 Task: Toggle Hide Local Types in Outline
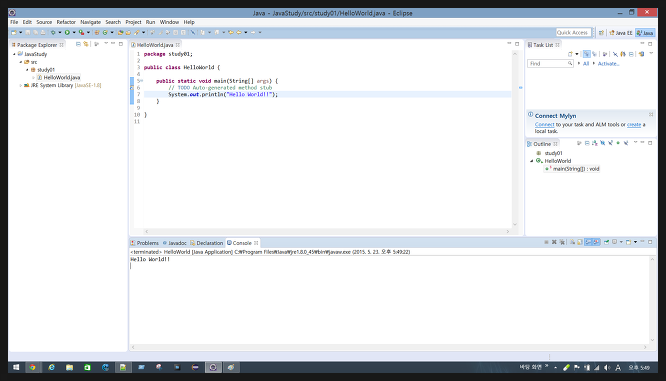click(626, 144)
